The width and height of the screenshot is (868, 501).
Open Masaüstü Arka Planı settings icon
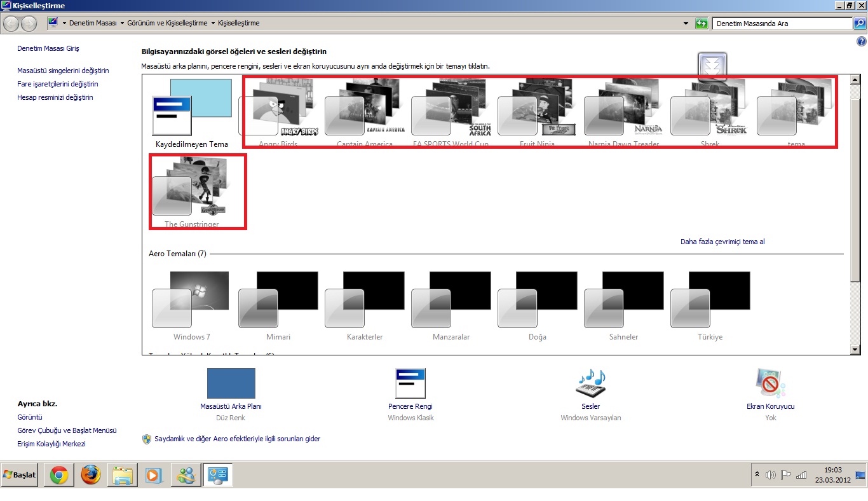[x=231, y=383]
